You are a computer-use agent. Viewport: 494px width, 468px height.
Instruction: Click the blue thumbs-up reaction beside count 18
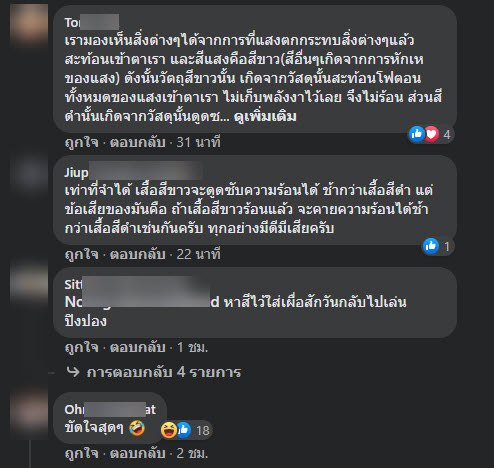183,430
